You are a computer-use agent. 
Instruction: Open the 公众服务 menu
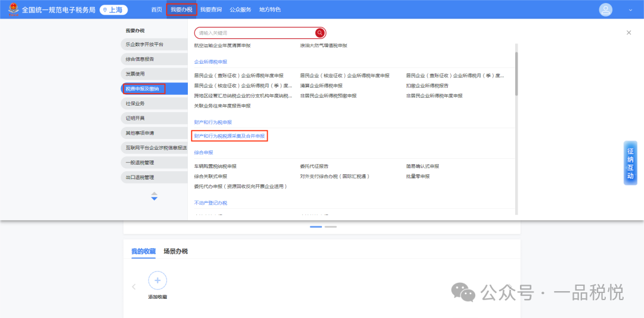click(240, 10)
